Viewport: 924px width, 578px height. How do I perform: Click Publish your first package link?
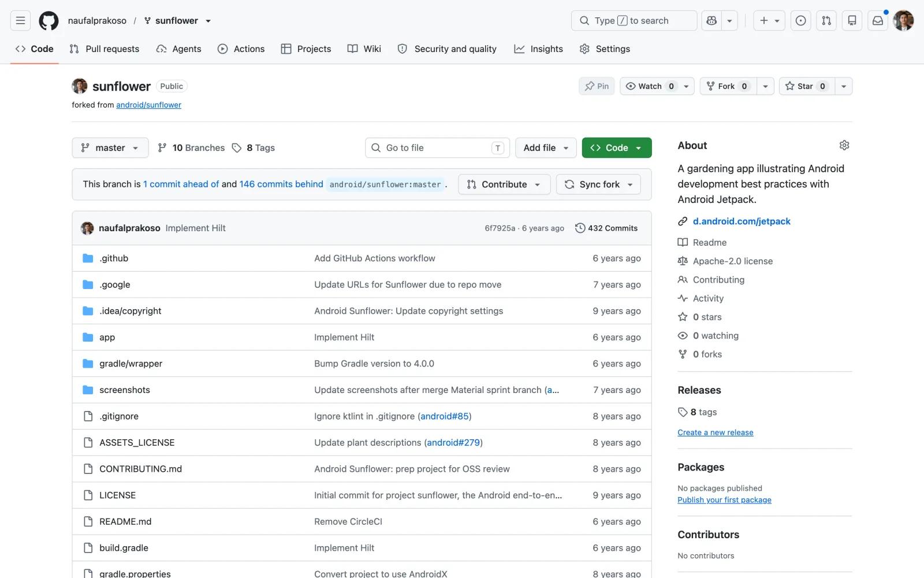(724, 501)
